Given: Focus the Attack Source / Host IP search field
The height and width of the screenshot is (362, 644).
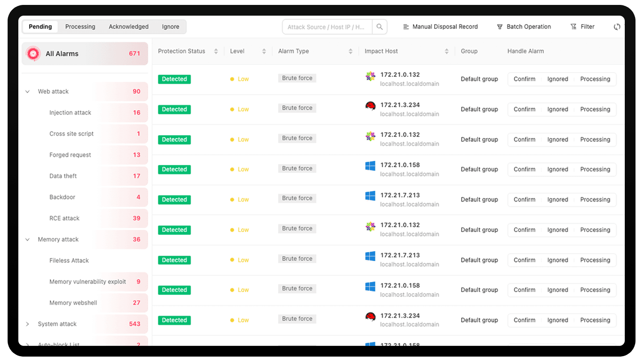Looking at the screenshot, I should [x=326, y=27].
